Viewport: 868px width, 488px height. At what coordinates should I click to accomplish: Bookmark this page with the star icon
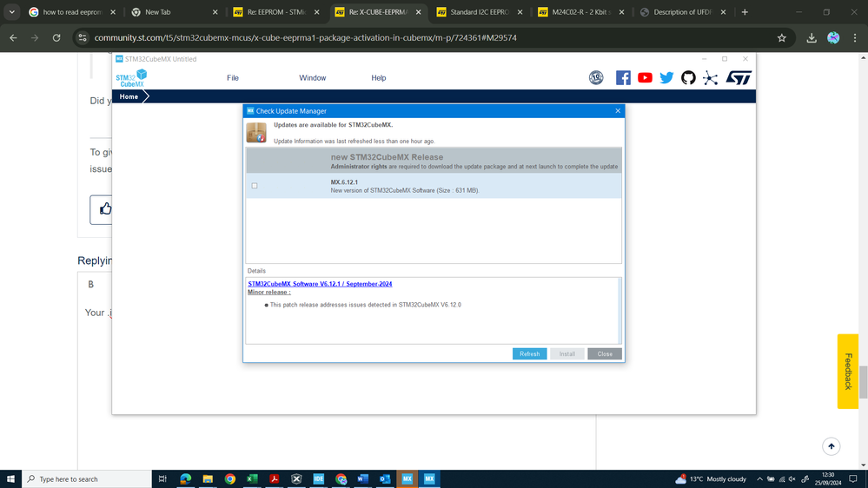pos(782,37)
